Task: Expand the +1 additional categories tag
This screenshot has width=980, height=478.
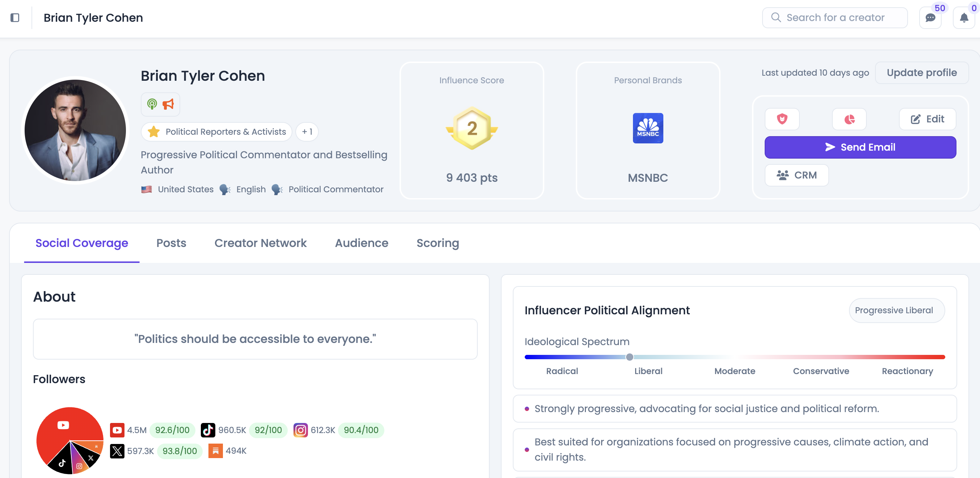Action: (x=307, y=132)
